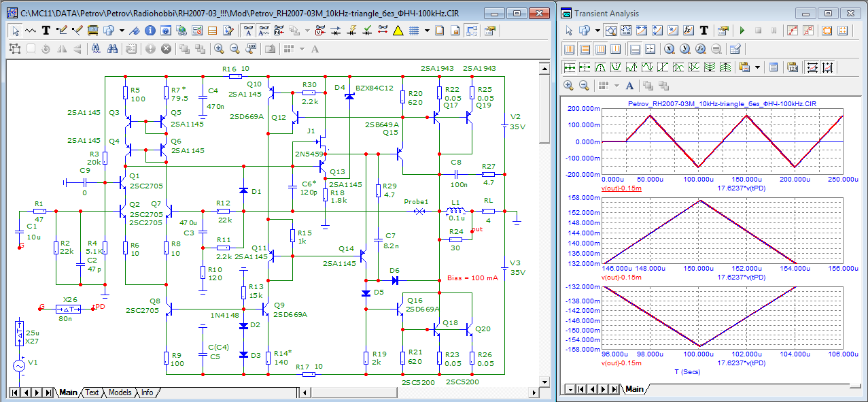
Task: Click the Info (blue i) icon
Action: [x=150, y=31]
